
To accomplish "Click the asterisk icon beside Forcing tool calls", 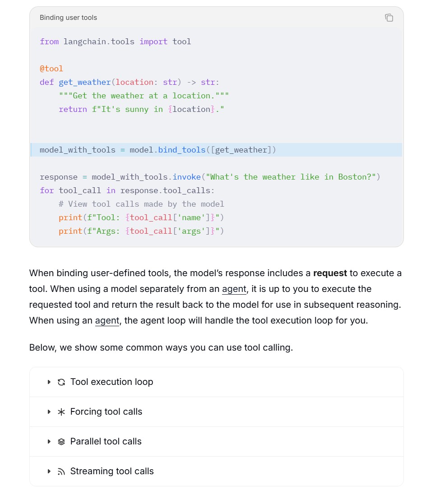I will pyautogui.click(x=61, y=412).
